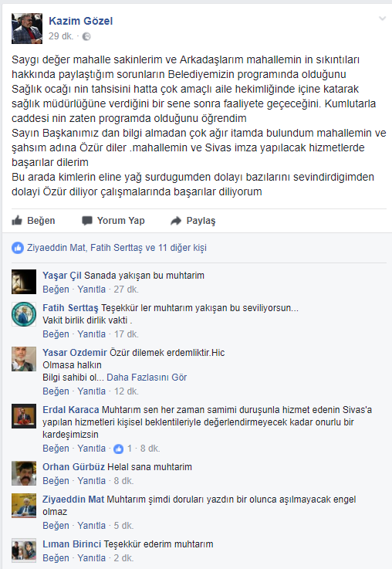392x569 pixels.
Task: Reply to Ziyaeddin Mat's comment via Yanıtla
Action: [91, 526]
